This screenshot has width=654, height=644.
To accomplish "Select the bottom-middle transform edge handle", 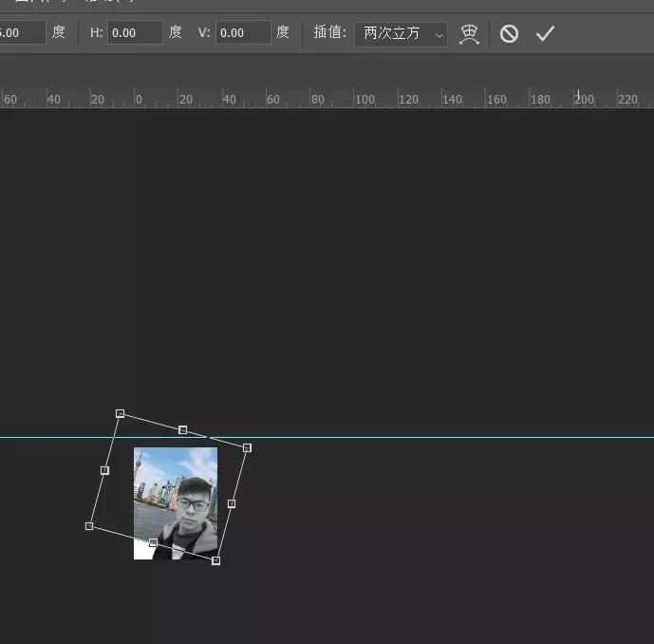I will 153,543.
